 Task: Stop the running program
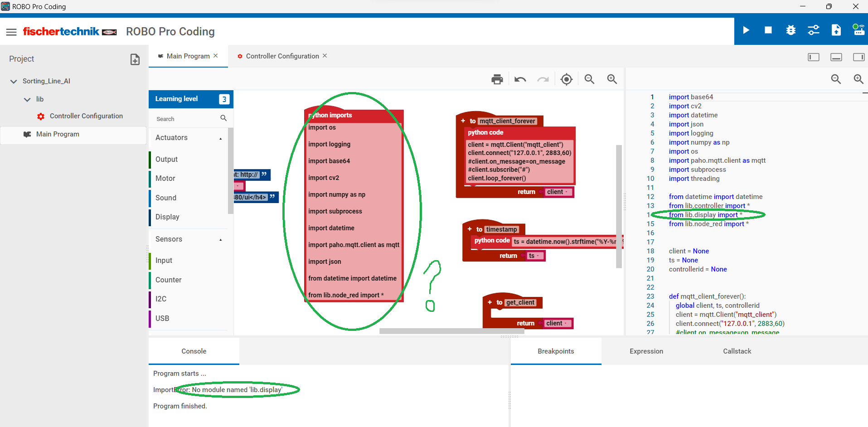coord(768,30)
